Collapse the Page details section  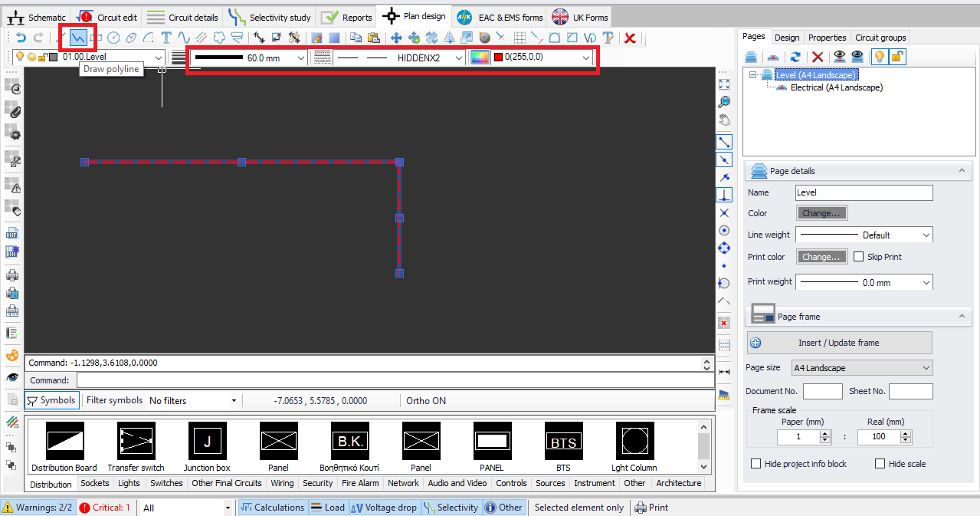[963, 171]
